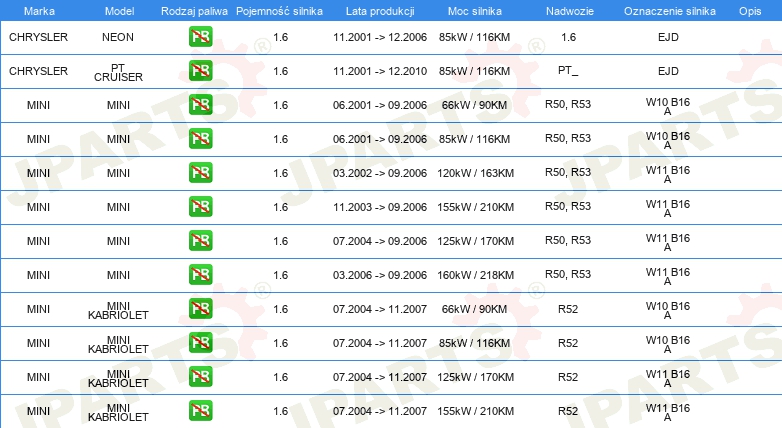Click the Nadwozie column header

[570, 11]
